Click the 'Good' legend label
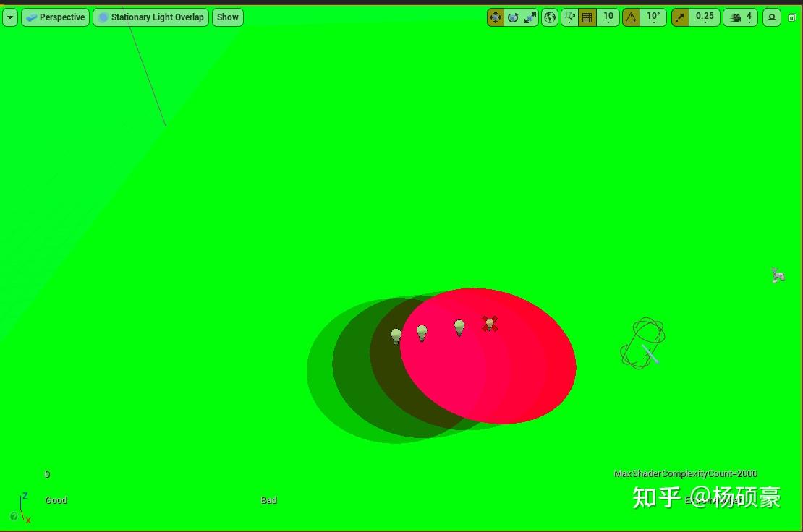 click(56, 500)
